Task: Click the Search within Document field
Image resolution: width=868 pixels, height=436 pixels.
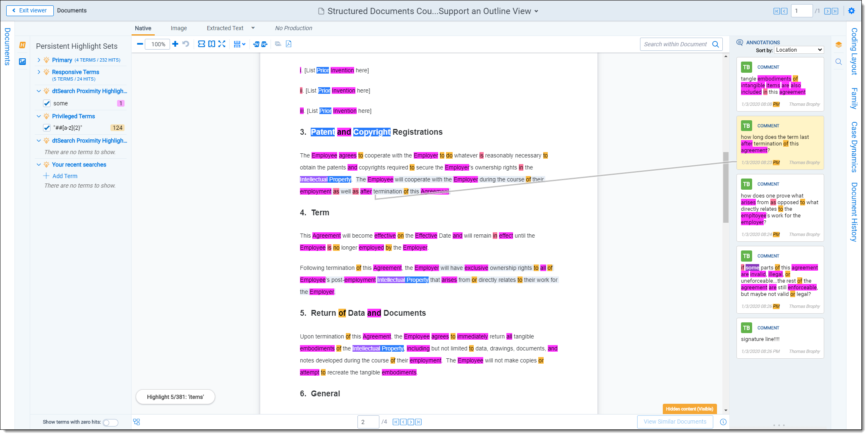Action: [675, 44]
